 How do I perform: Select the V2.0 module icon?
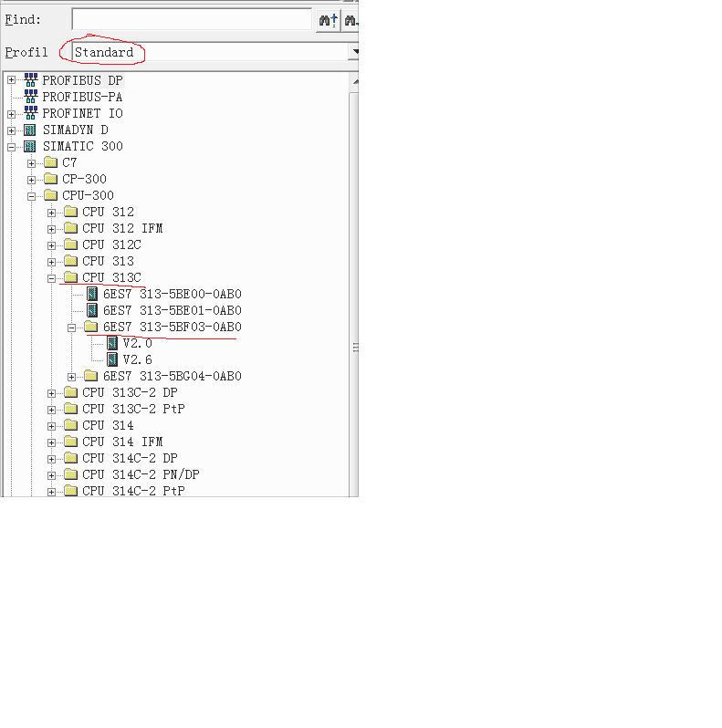point(112,343)
